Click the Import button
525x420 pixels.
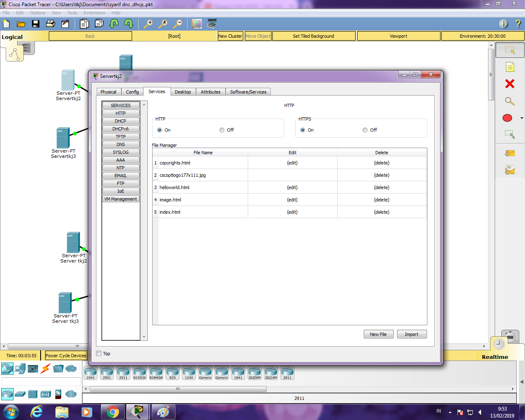click(411, 334)
